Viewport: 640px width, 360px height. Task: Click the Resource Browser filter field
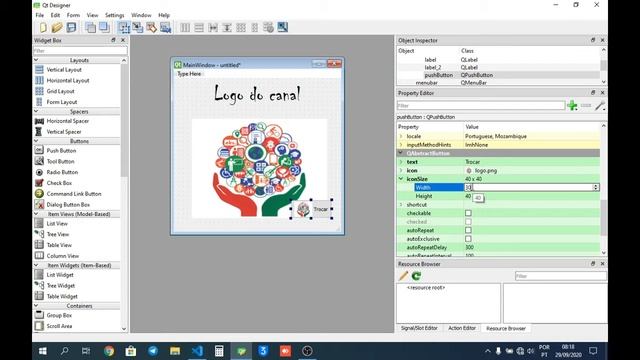560,276
